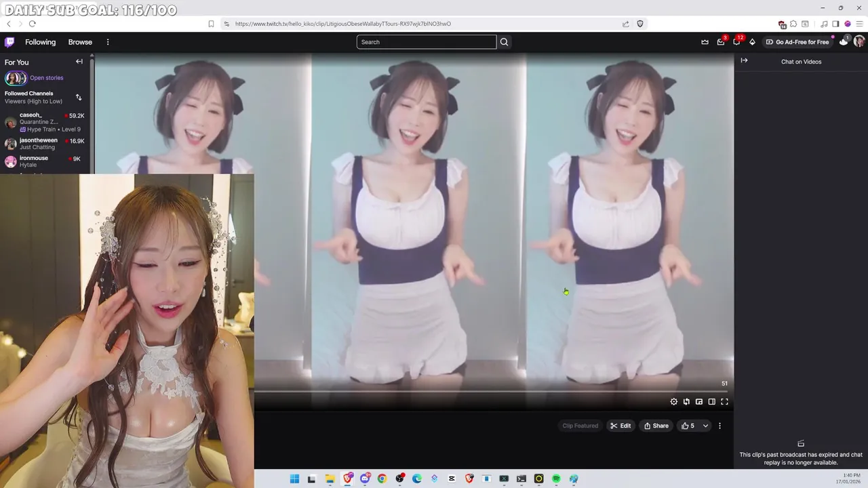Focus the Twitch search field
This screenshot has height=488, width=868.
(x=427, y=42)
